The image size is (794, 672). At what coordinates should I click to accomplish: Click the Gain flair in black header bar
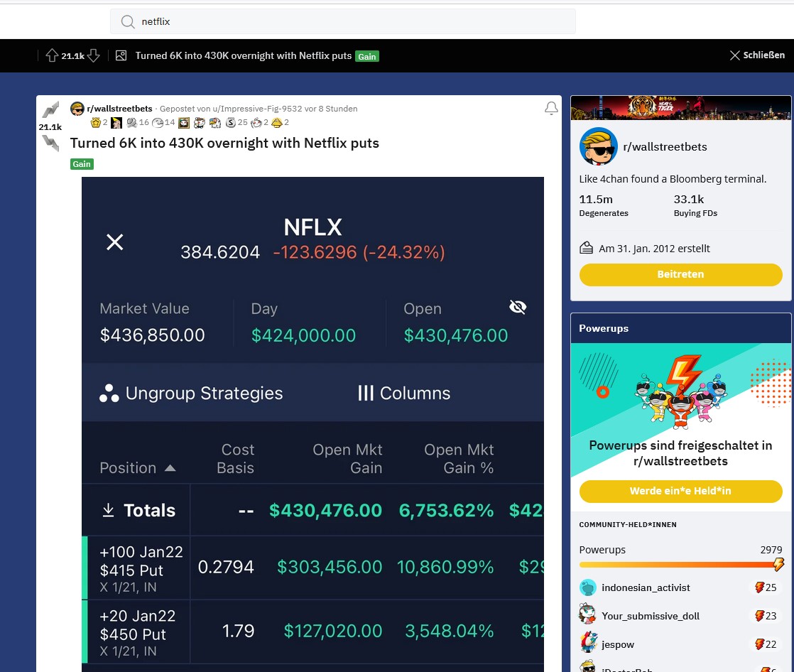coord(367,56)
